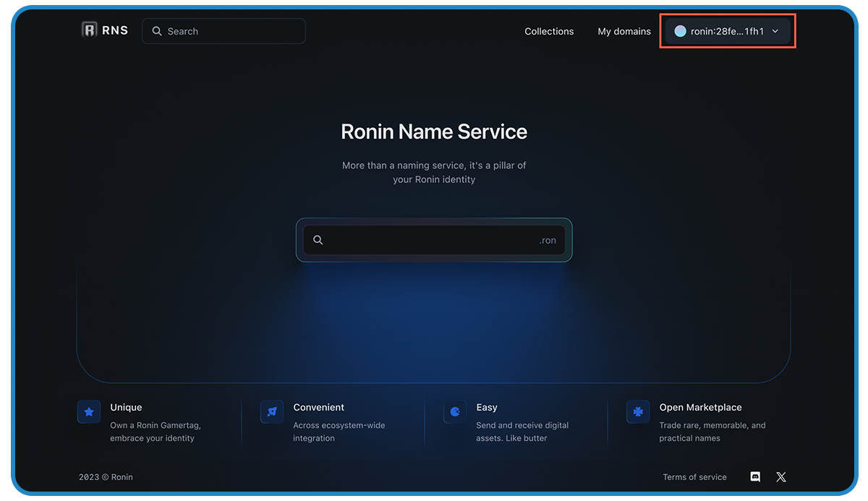Screen dimensions: 868x501
Task: Click the 'Open Marketplace' feature title
Action: point(700,407)
